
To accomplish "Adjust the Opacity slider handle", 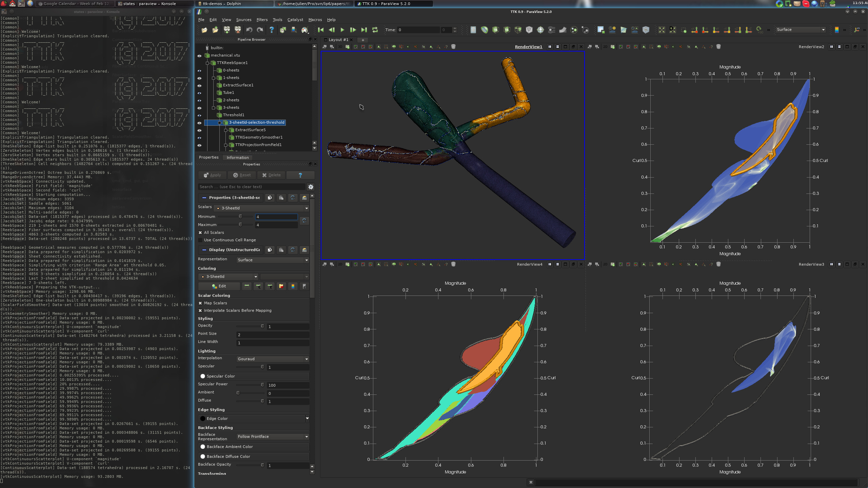I will point(262,326).
